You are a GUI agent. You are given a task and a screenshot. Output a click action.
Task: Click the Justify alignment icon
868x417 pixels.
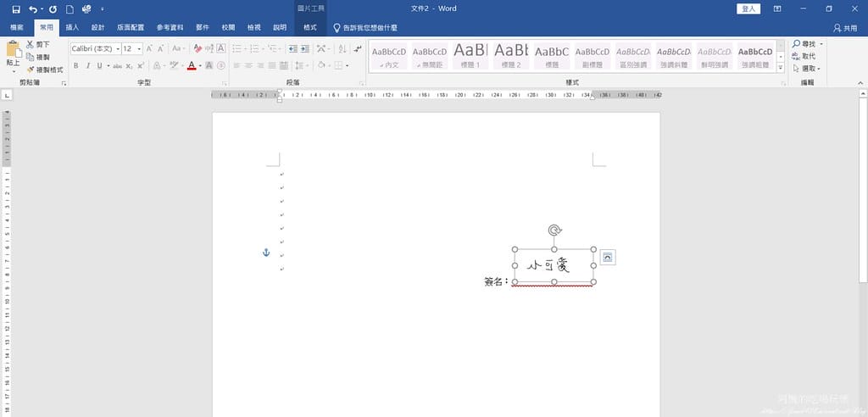pos(272,65)
